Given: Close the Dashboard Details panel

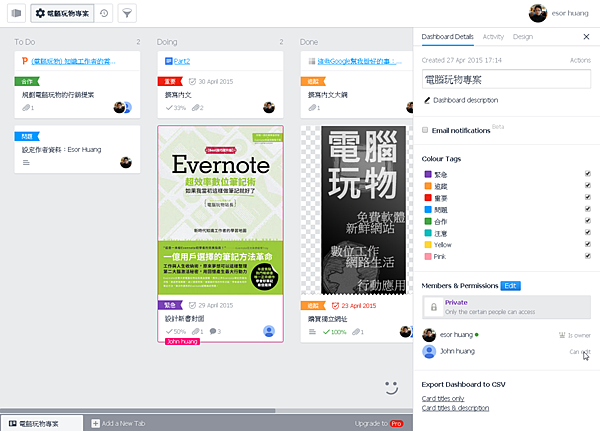Looking at the screenshot, I should tap(586, 37).
